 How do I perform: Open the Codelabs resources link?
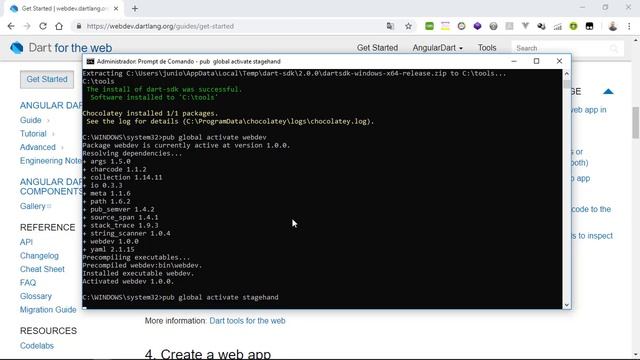pos(37,345)
